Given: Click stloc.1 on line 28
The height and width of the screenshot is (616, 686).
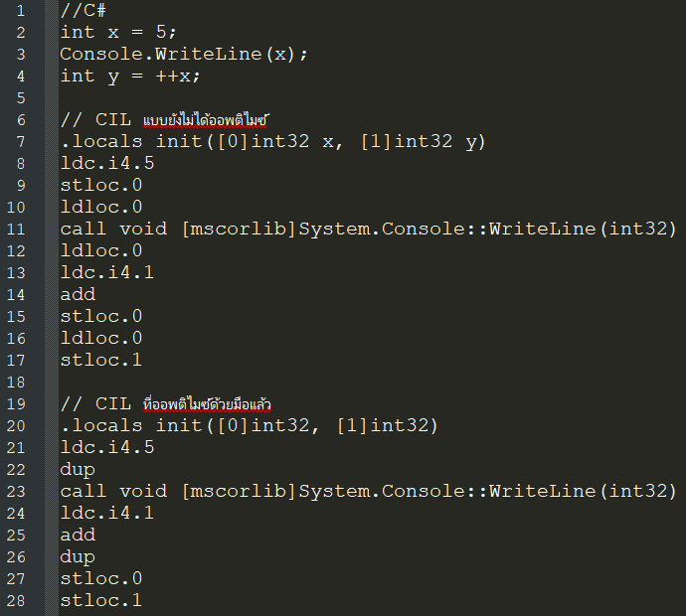Looking at the screenshot, I should tap(101, 600).
